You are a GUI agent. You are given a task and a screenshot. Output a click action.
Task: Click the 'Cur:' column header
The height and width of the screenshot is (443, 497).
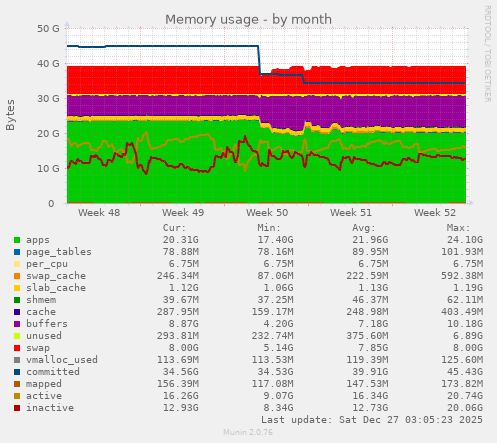click(174, 228)
